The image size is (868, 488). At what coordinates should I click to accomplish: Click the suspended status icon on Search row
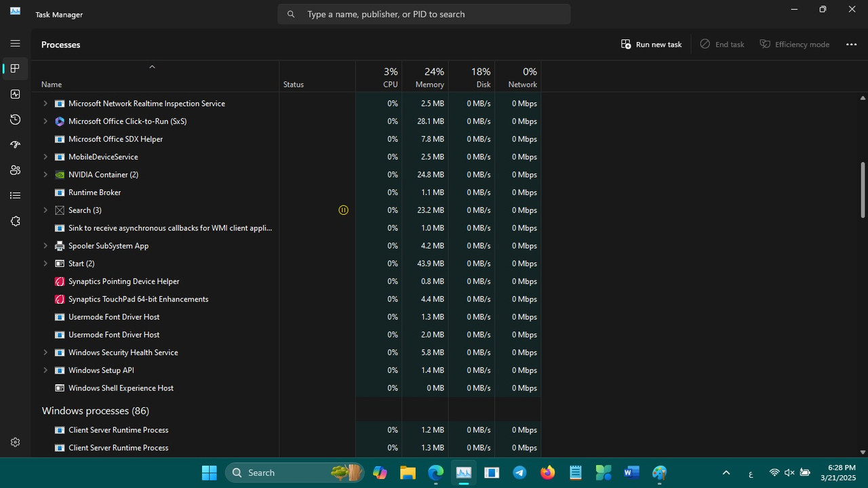tap(343, 210)
